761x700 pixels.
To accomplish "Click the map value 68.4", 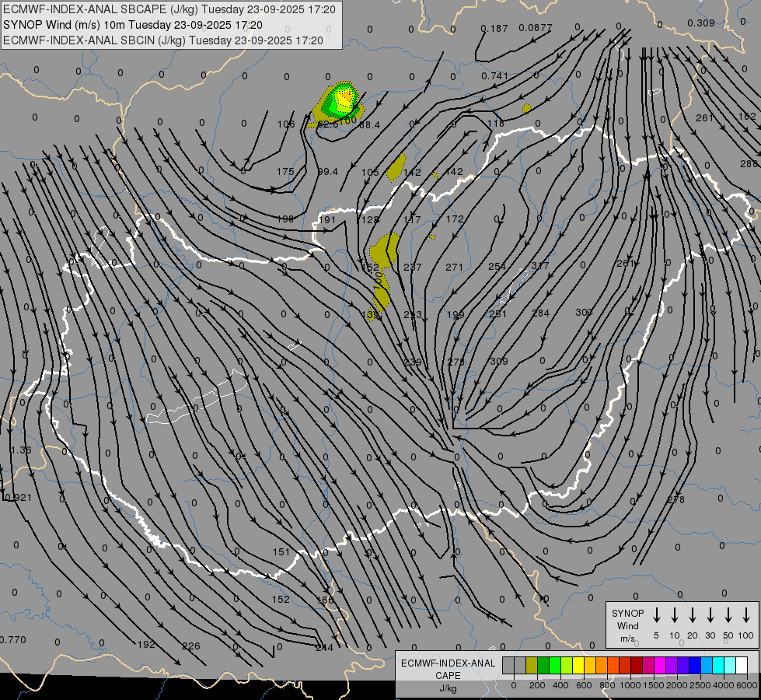I will coord(369,125).
